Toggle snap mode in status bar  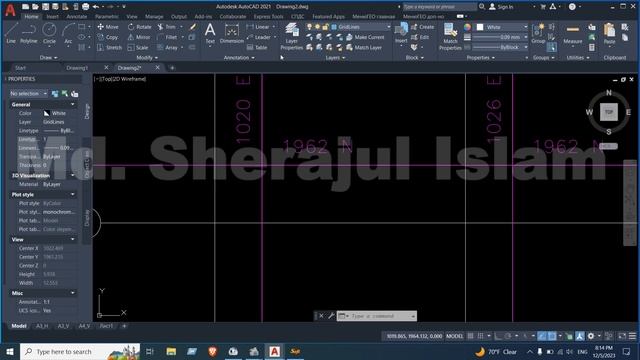(480, 336)
